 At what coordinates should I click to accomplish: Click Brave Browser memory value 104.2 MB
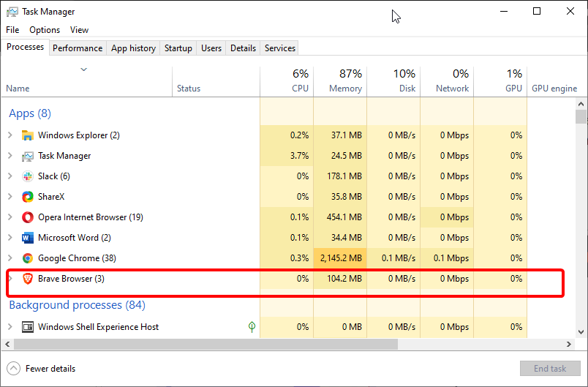[344, 279]
